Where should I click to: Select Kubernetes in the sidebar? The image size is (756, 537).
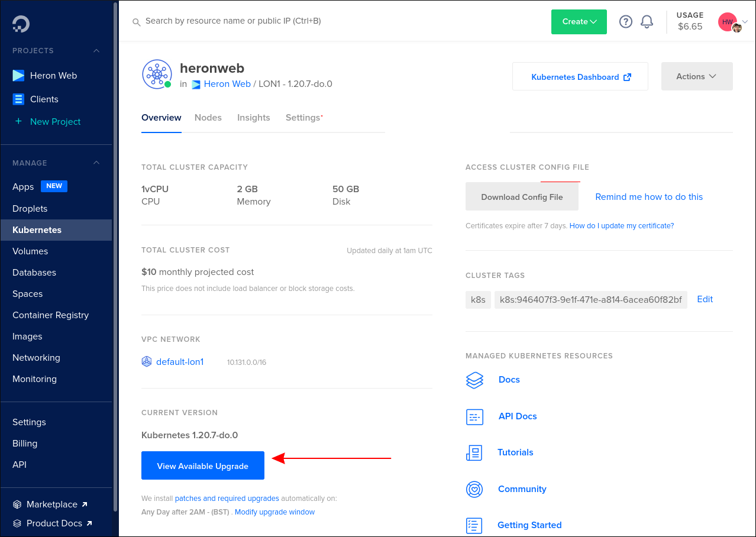tap(56, 230)
